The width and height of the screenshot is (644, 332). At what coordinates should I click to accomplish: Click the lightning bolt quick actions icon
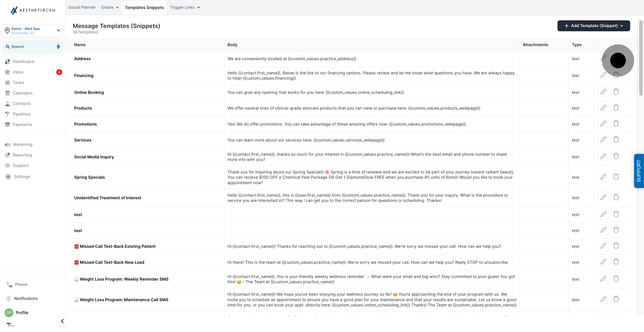58,47
